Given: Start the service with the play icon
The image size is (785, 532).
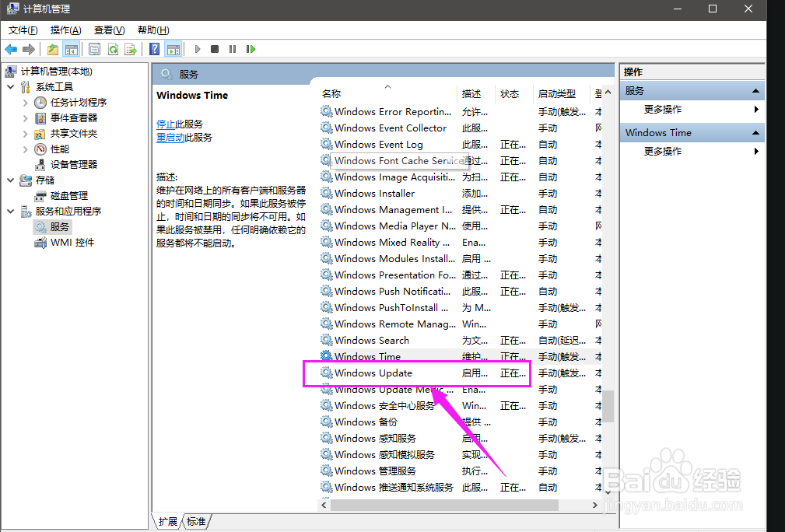Looking at the screenshot, I should [198, 49].
